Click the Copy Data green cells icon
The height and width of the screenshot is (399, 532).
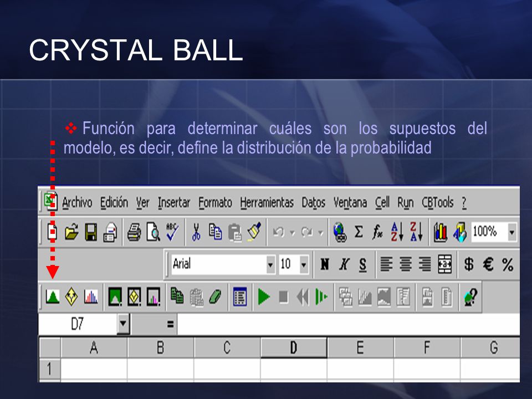point(177,296)
